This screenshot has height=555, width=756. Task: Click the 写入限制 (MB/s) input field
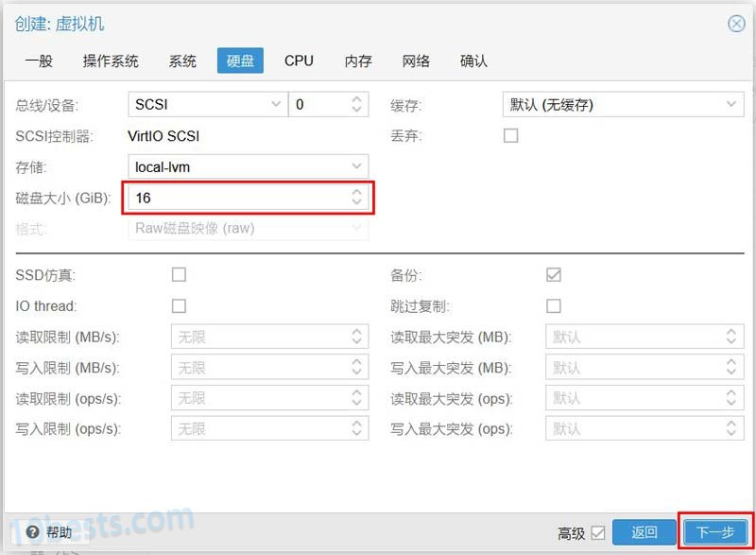[269, 368]
